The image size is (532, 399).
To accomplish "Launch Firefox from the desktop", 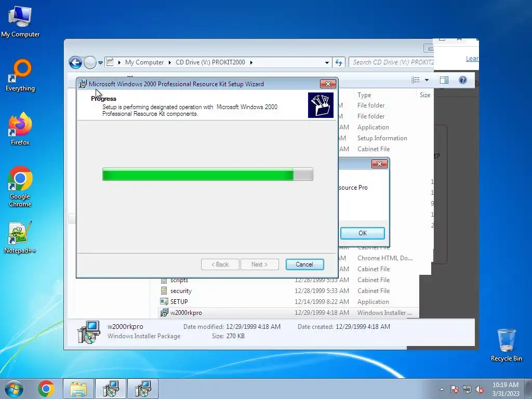I will (x=20, y=129).
